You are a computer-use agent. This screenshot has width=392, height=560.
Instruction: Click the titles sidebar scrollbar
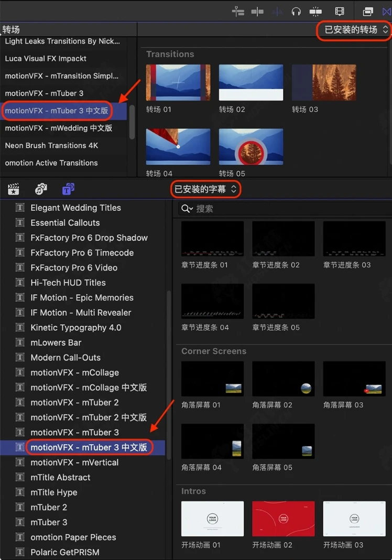click(x=169, y=375)
